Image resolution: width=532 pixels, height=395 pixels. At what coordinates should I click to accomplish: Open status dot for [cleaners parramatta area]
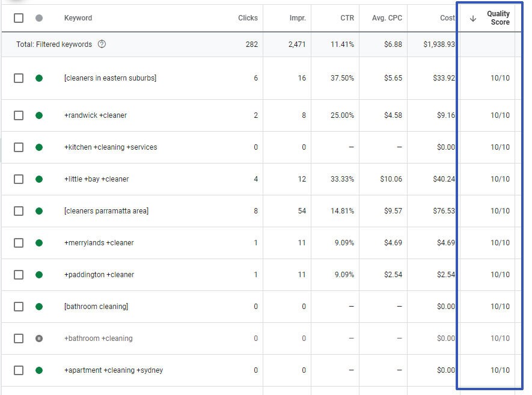[x=39, y=211]
